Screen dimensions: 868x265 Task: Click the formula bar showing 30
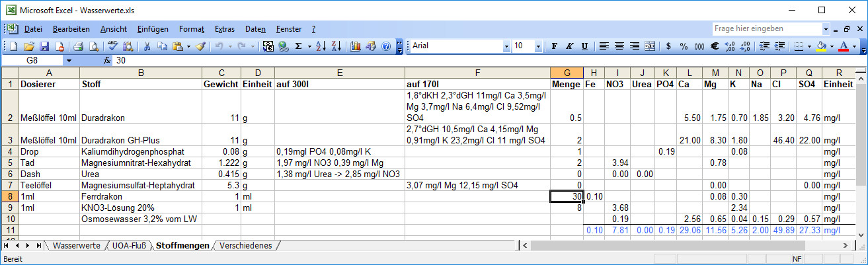coord(489,60)
